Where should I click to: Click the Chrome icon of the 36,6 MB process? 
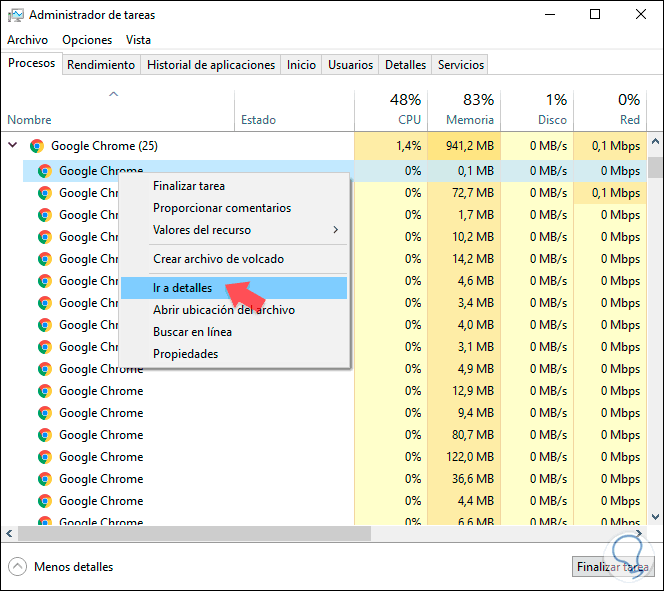coord(44,479)
